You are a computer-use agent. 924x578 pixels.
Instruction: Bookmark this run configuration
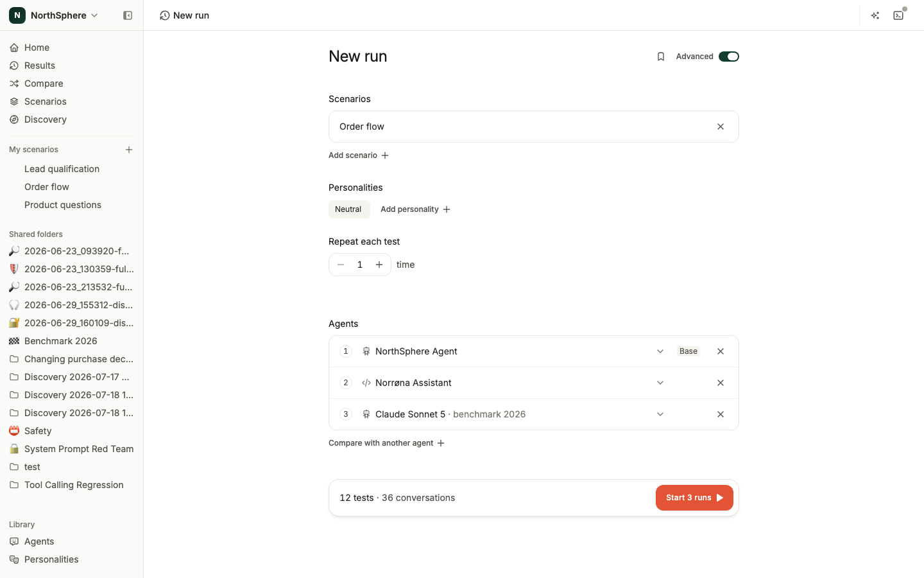pos(661,57)
